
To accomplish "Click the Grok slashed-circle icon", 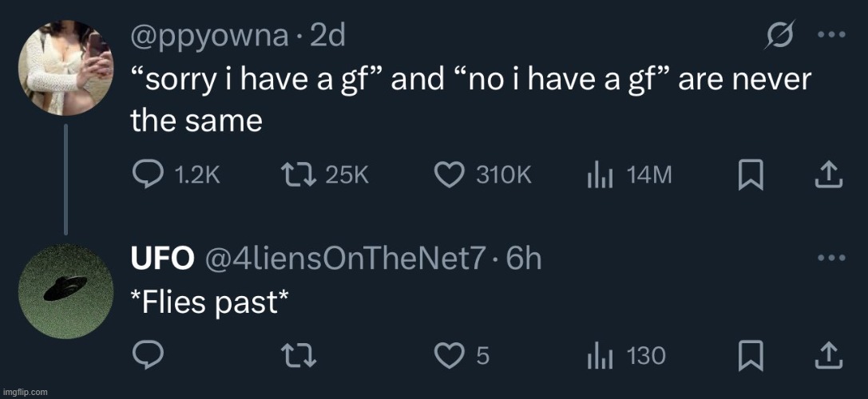I will (x=779, y=35).
